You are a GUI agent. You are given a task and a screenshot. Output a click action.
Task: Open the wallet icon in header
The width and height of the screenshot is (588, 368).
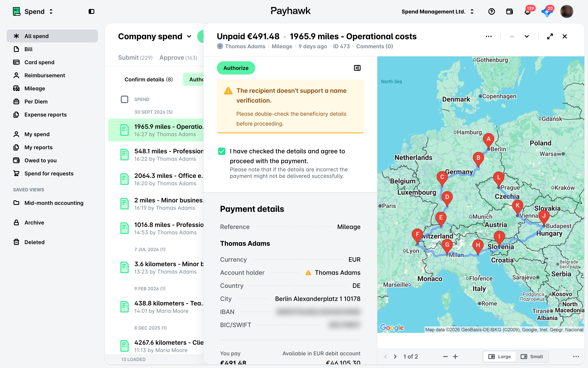coord(509,11)
